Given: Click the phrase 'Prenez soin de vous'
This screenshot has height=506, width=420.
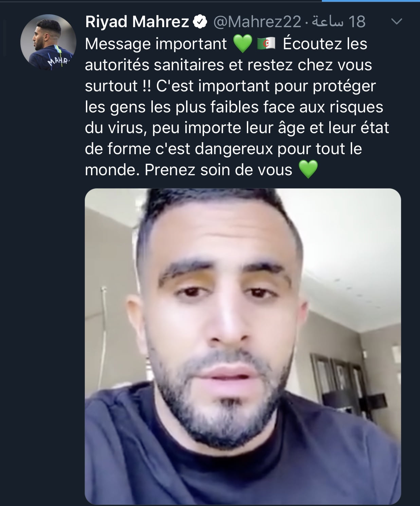Looking at the screenshot, I should coord(218,170).
